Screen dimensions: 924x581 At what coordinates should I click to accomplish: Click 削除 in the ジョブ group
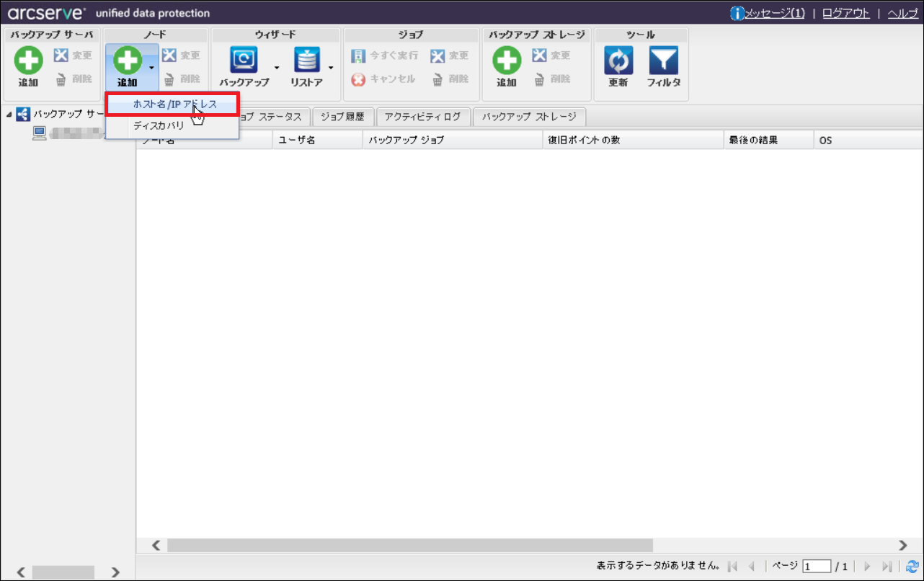tap(450, 79)
